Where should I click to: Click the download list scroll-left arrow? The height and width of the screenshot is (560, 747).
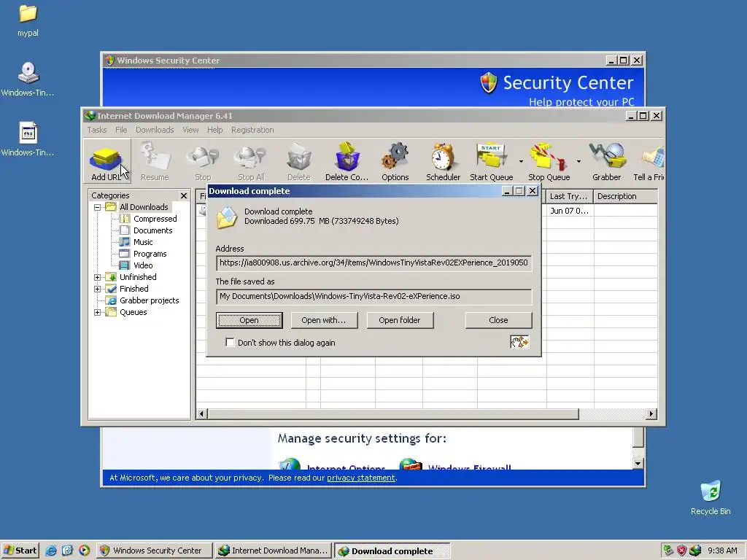point(201,414)
